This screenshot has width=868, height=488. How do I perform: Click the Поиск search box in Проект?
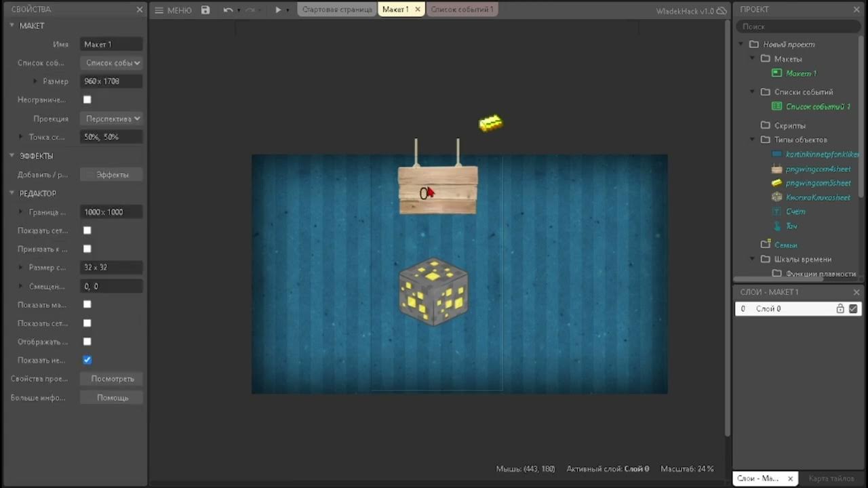click(798, 26)
